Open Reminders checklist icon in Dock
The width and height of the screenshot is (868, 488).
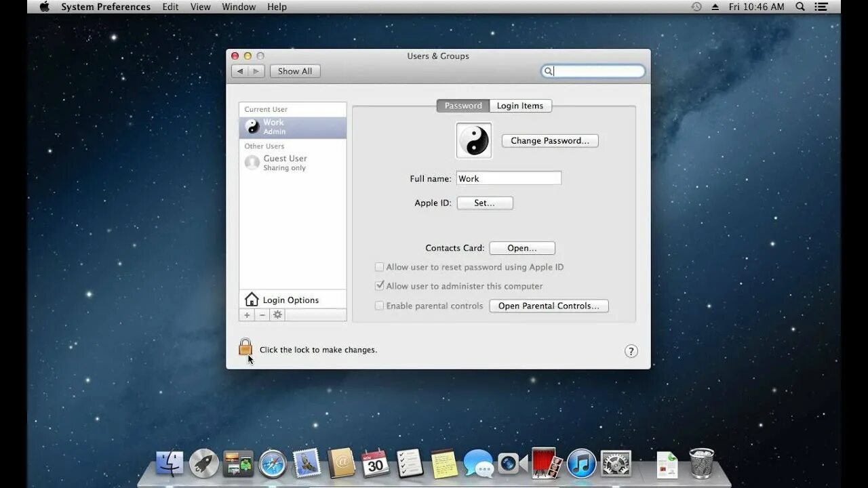tap(410, 464)
